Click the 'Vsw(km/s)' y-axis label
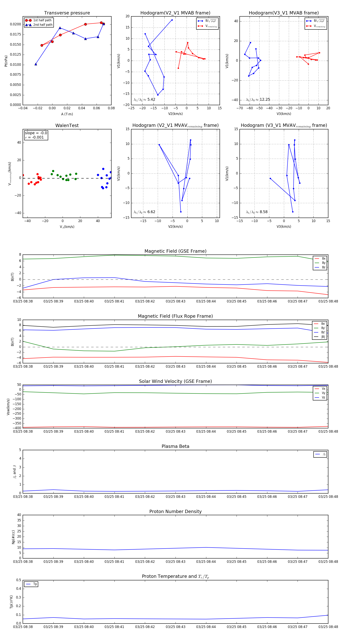 tap(8, 407)
